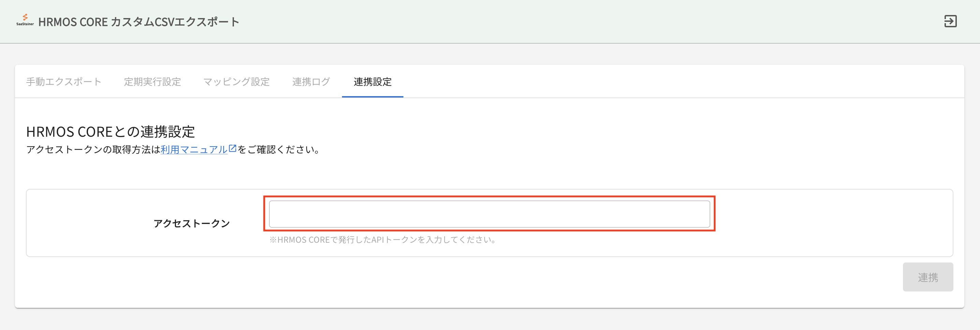Select the exit arrow icon at top right
This screenshot has height=330, width=980.
pos(951,22)
